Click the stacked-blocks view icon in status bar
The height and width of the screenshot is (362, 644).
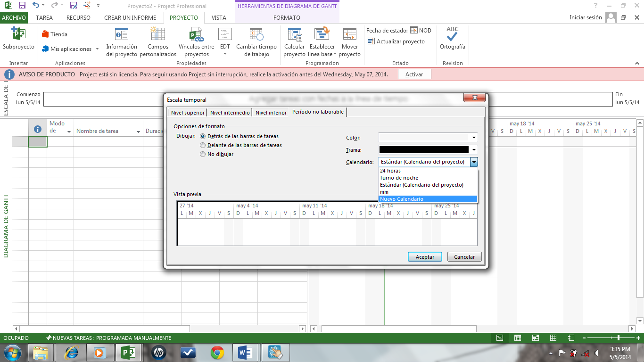click(536, 338)
